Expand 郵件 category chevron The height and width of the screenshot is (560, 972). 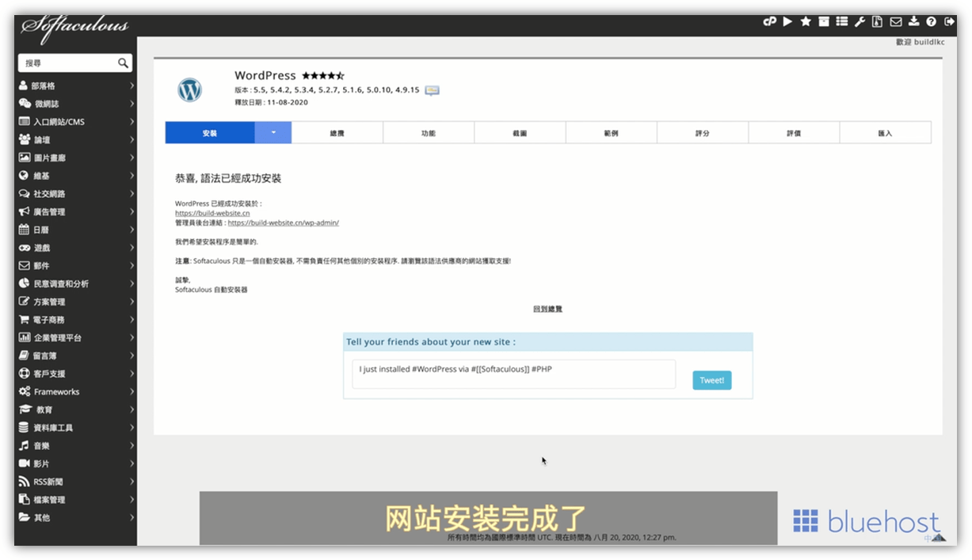[132, 266]
